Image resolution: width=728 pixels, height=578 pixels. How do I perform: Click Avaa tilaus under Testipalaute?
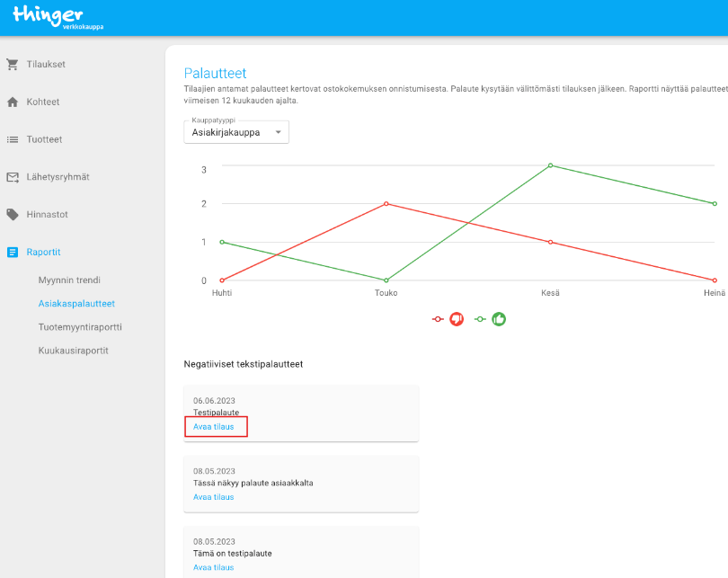214,427
